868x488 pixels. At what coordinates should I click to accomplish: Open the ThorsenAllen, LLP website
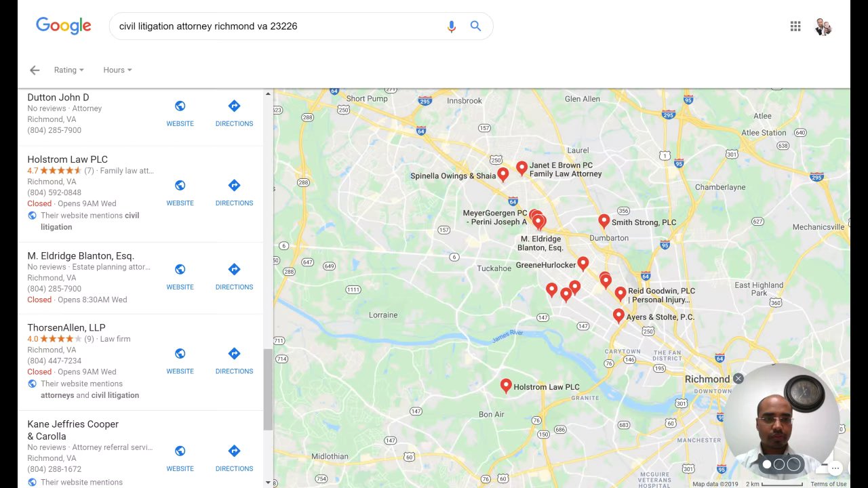pos(180,361)
